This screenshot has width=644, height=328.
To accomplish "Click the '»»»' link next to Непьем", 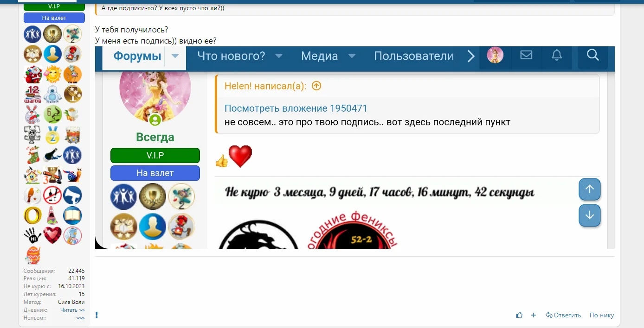I will (80, 318).
